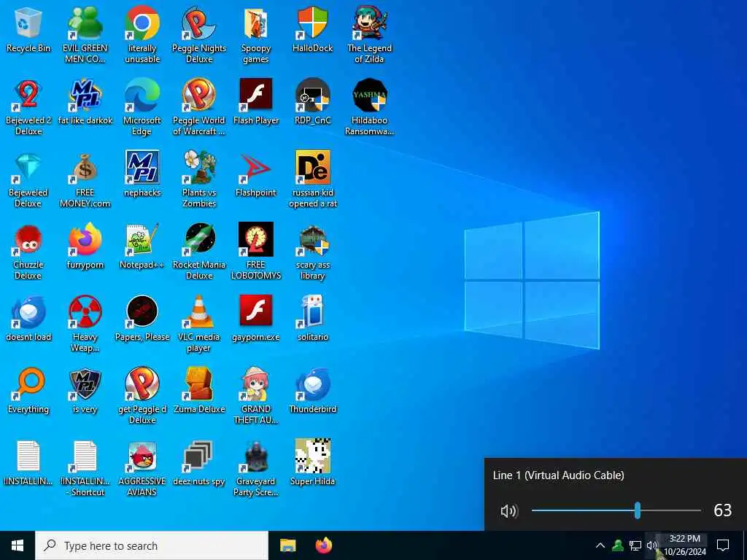Click the Flashpoint red arrow icon
This screenshot has height=560, width=747.
[256, 168]
